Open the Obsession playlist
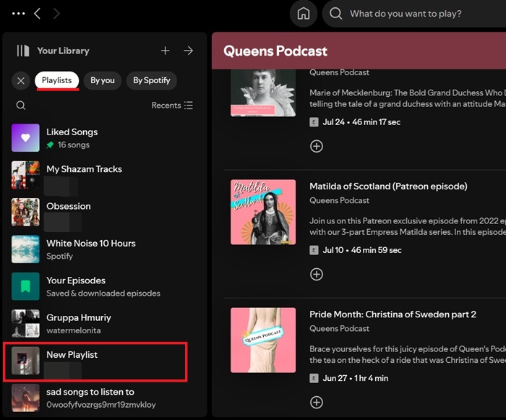506x420 pixels. (103, 212)
